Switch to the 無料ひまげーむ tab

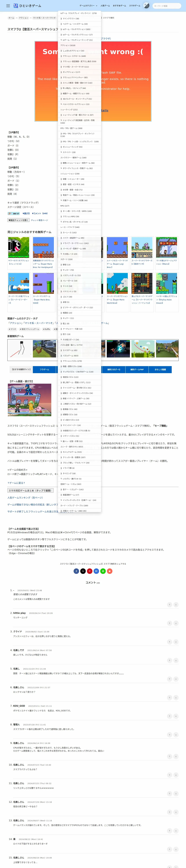pos(114,370)
